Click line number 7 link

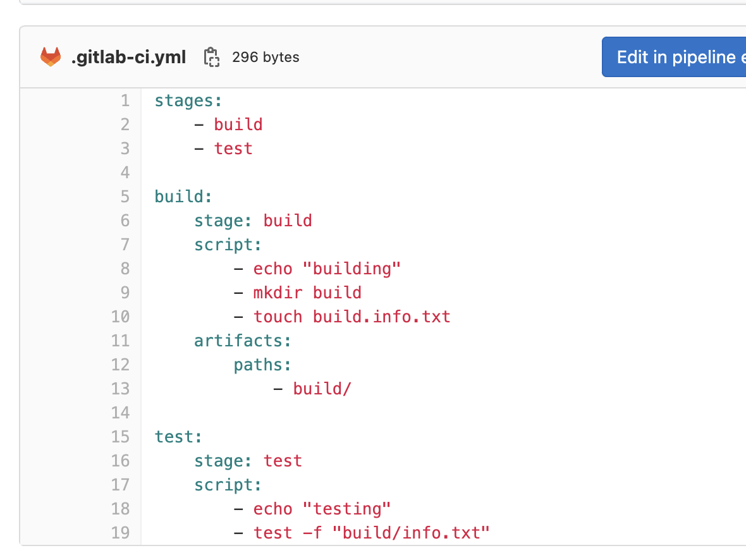125,245
